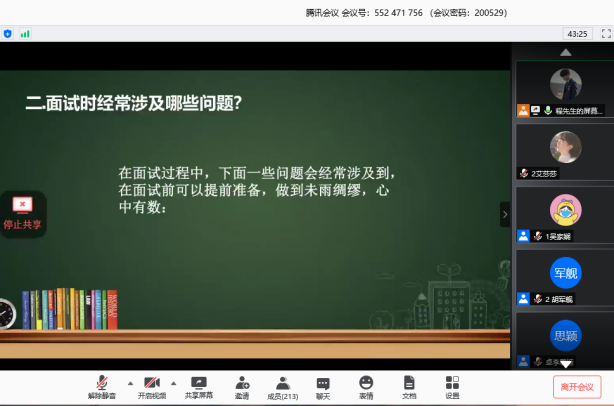
Task: Open the 表情 emoji reactions
Action: pos(366,383)
